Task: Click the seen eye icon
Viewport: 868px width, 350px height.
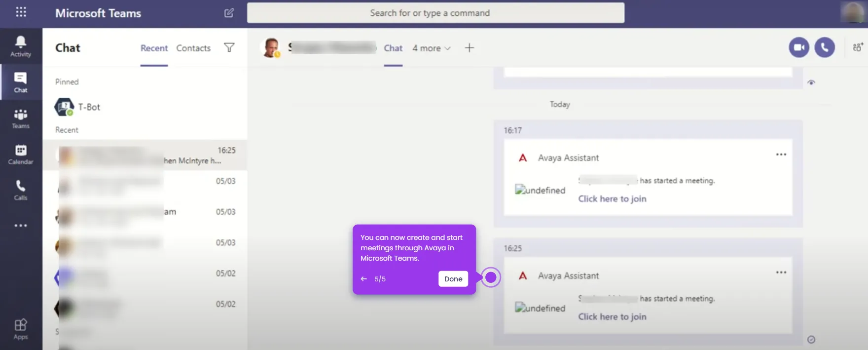Action: click(811, 82)
